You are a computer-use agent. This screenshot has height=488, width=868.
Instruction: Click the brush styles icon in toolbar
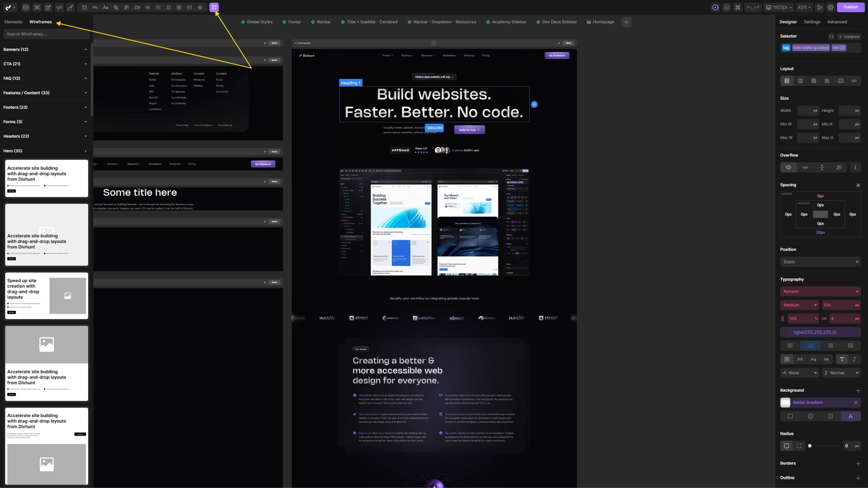[70, 7]
